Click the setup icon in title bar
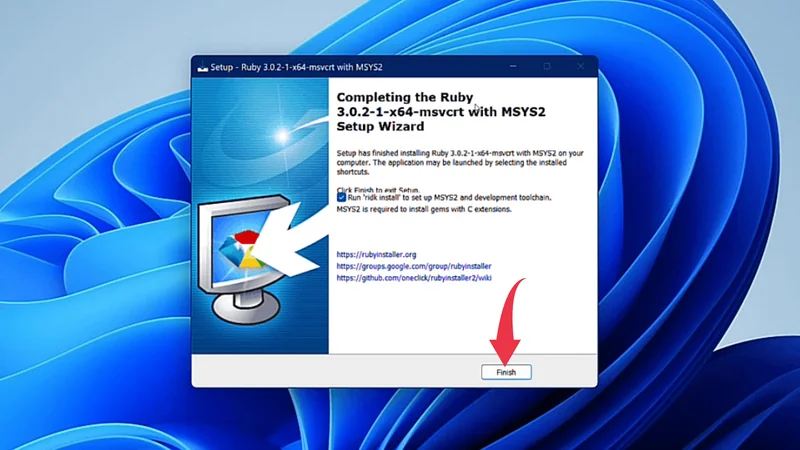This screenshot has height=450, width=800. coord(201,67)
